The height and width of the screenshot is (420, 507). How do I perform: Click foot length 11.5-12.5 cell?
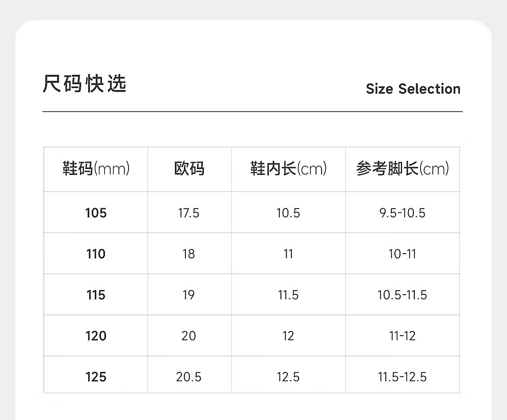tap(402, 377)
